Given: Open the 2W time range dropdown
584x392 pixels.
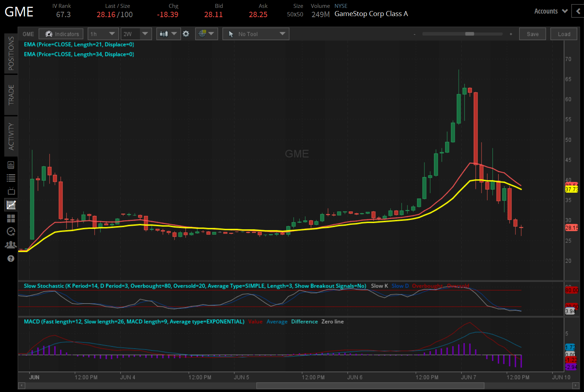Looking at the screenshot, I should 136,34.
